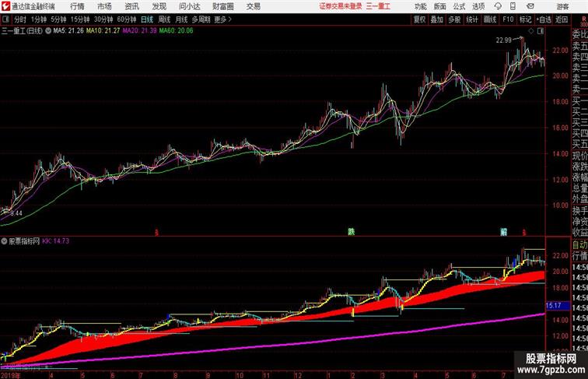Screen dimensions: 588x379
Task: Open the 选项 menu
Action: pos(478,6)
